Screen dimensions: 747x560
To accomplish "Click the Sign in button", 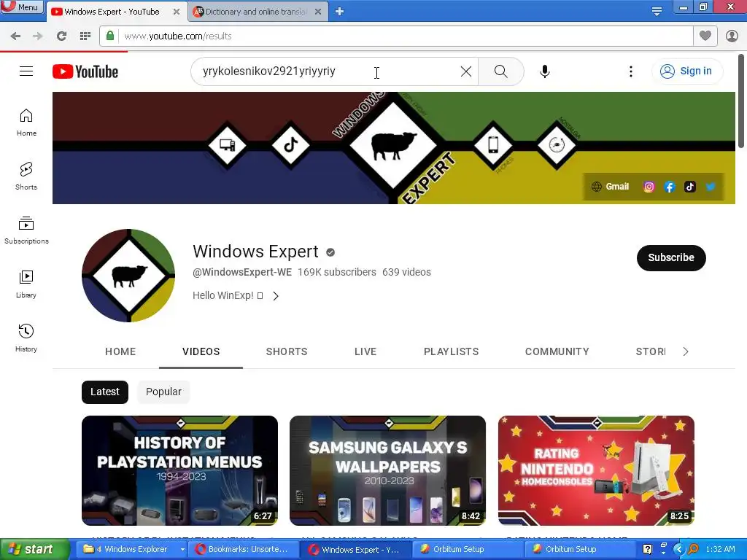I will click(x=686, y=71).
